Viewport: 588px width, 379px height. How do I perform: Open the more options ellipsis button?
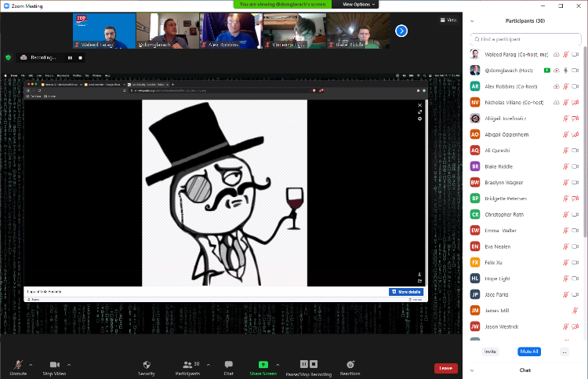point(564,352)
